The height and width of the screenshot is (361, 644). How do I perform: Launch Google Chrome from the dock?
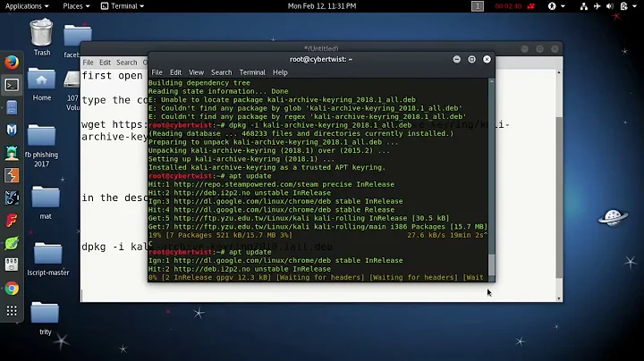point(12,289)
